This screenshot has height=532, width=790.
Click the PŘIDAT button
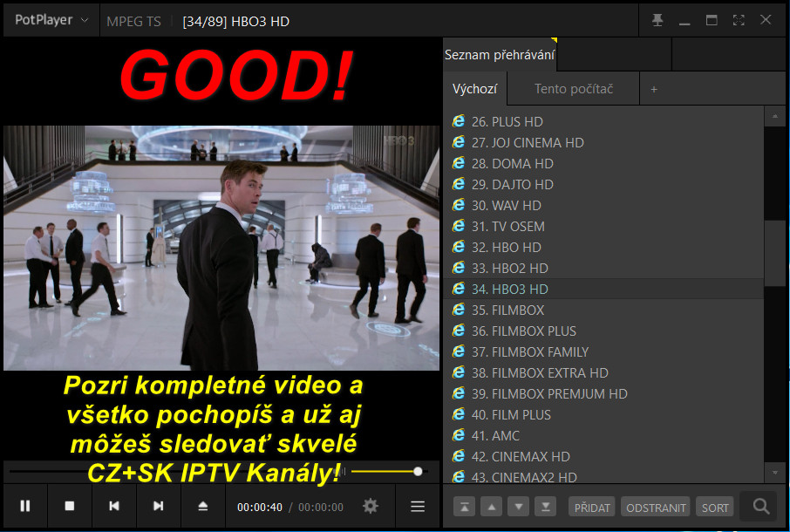coord(592,508)
